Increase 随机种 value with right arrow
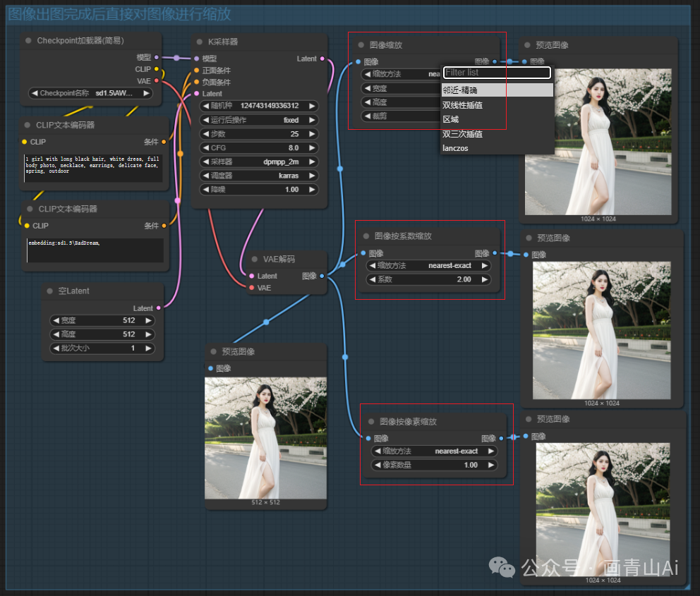 pos(312,106)
